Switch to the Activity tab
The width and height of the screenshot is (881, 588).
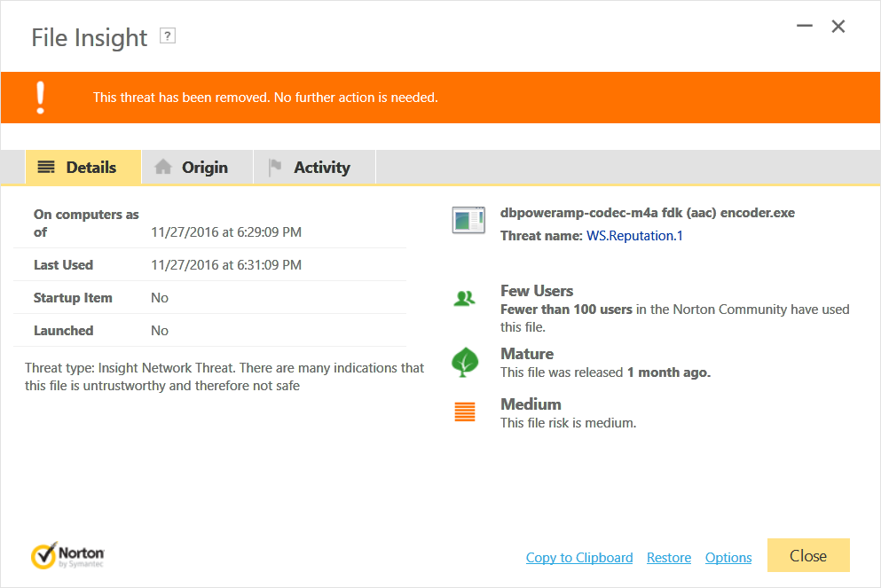pos(315,168)
